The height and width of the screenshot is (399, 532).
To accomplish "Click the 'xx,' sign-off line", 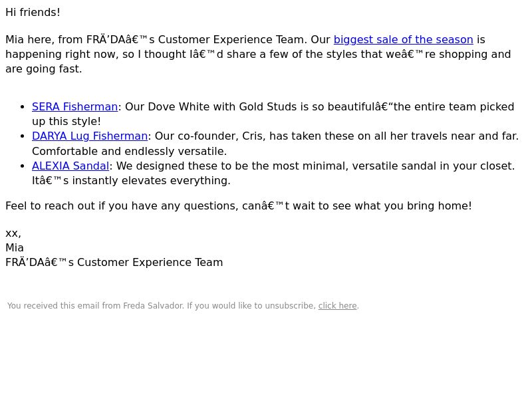I will pos(13,233).
